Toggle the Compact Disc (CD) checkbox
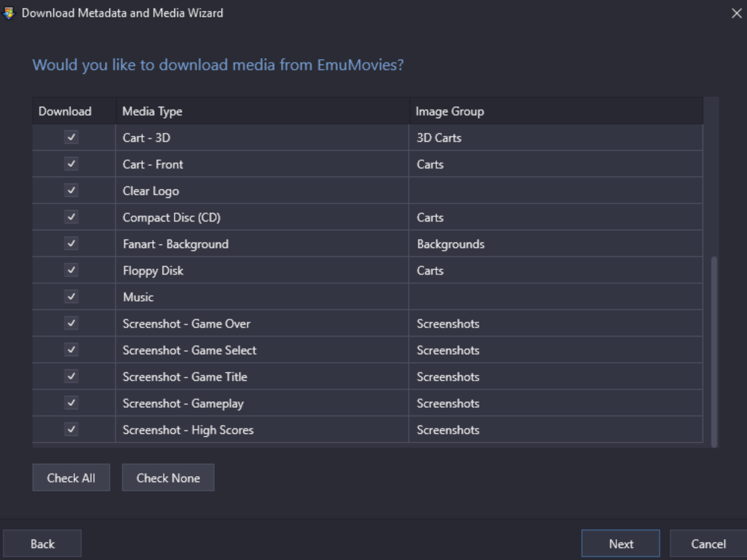Screen dimensions: 747x560 pos(71,217)
